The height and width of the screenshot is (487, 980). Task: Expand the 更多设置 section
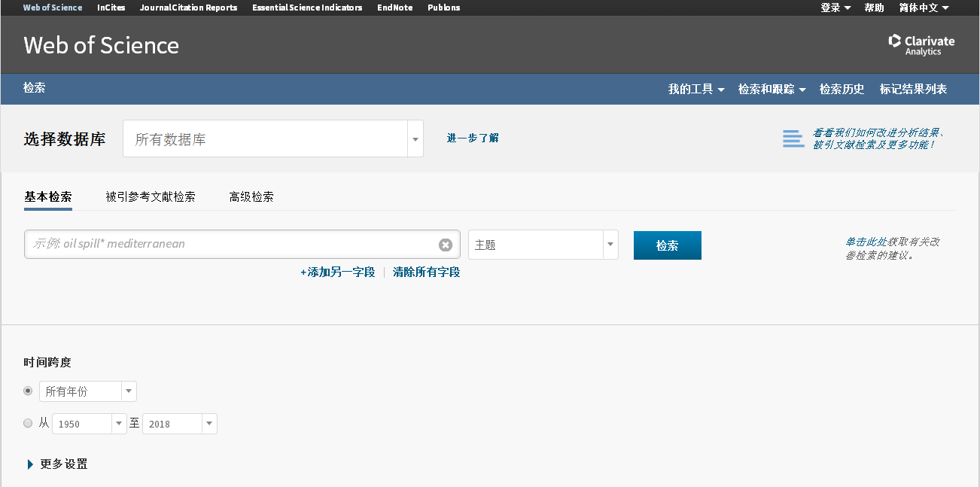(x=57, y=464)
